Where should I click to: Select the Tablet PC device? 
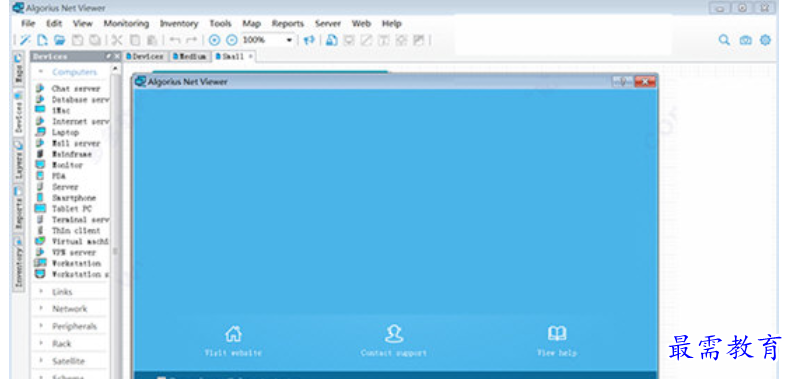coord(71,209)
